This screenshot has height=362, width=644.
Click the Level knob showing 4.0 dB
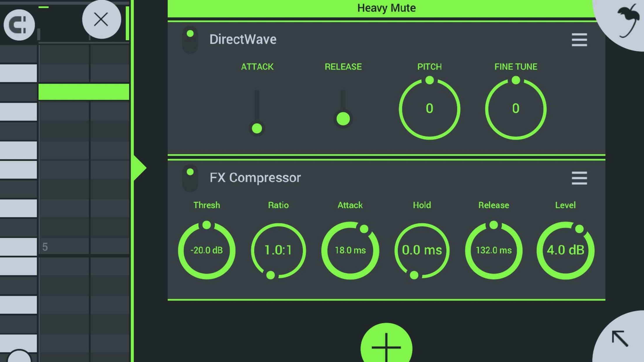(x=565, y=250)
